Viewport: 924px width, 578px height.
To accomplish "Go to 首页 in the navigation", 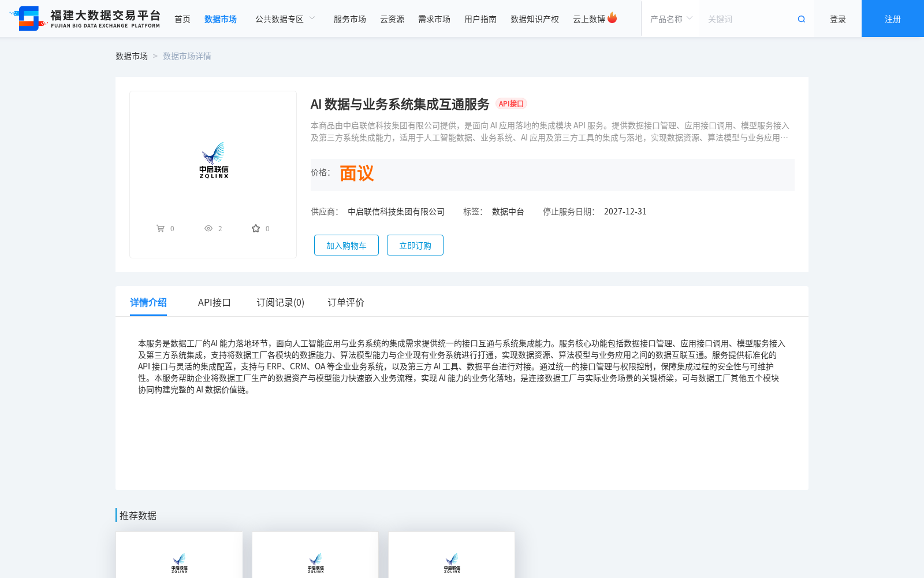I will pos(182,19).
